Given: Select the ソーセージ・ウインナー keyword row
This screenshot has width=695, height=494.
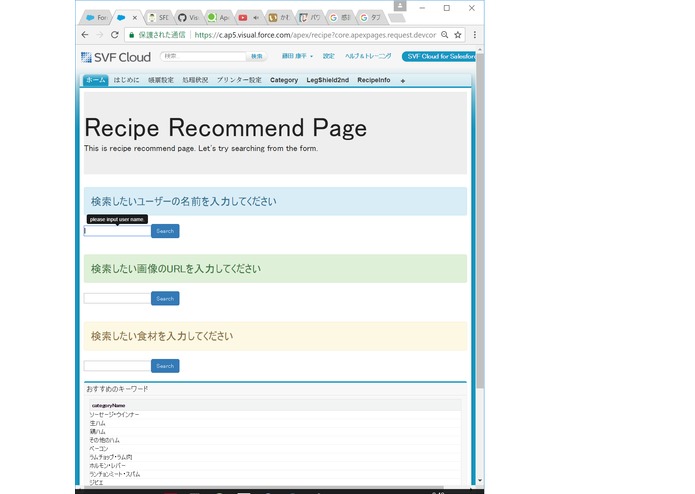Looking at the screenshot, I should click(x=274, y=415).
